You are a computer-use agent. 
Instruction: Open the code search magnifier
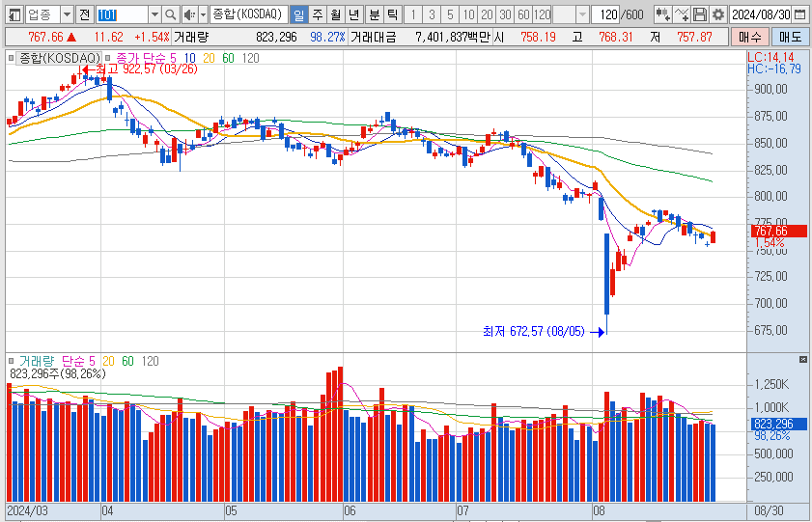tap(170, 14)
